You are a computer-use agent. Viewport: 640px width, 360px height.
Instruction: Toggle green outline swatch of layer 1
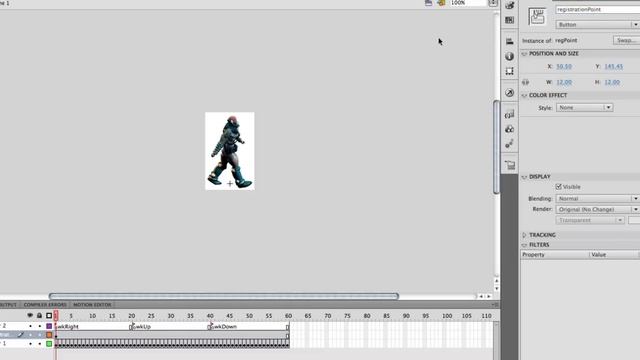[49, 344]
